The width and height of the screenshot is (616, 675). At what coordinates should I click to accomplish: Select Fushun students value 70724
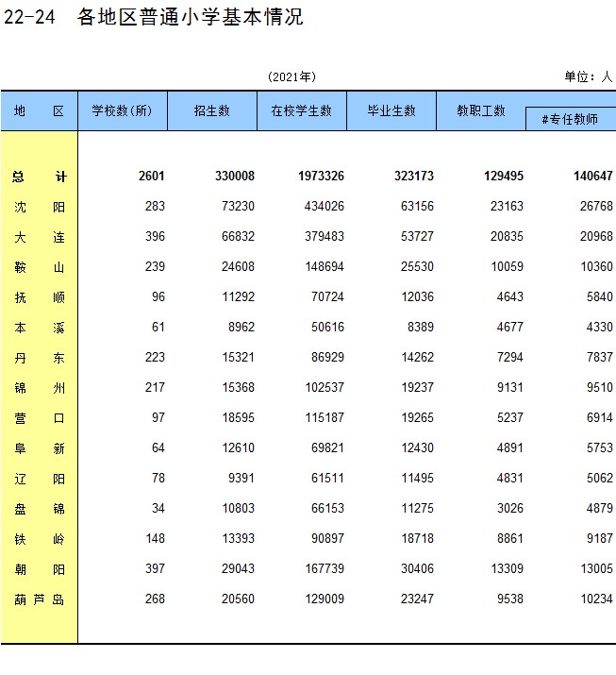click(x=327, y=296)
